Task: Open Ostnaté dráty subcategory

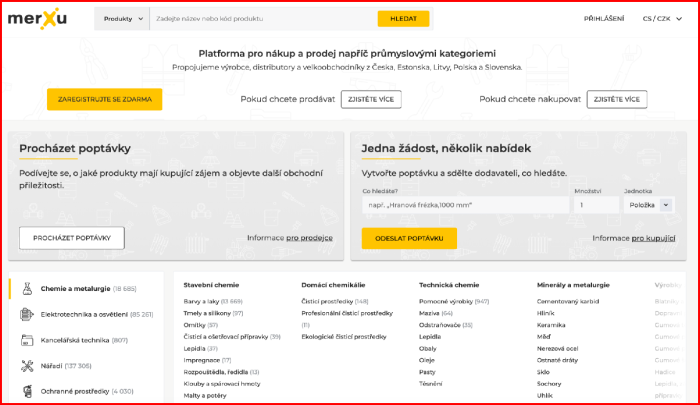Action: tap(557, 360)
